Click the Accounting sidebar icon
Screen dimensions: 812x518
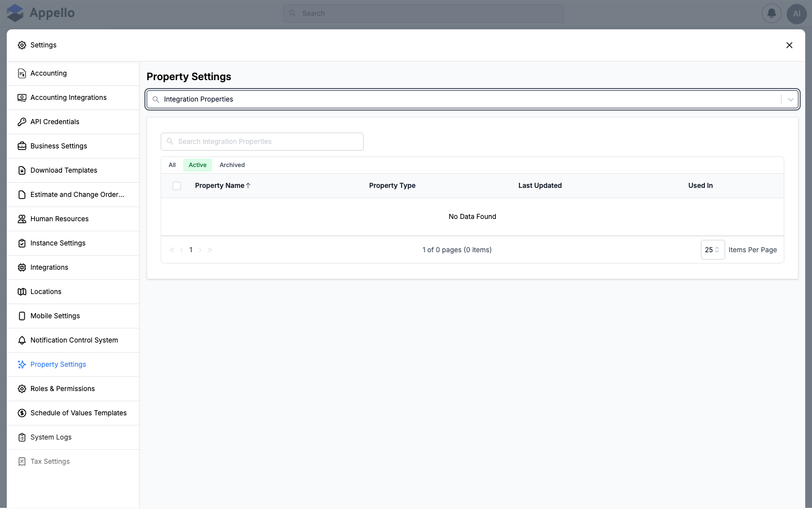pos(22,73)
